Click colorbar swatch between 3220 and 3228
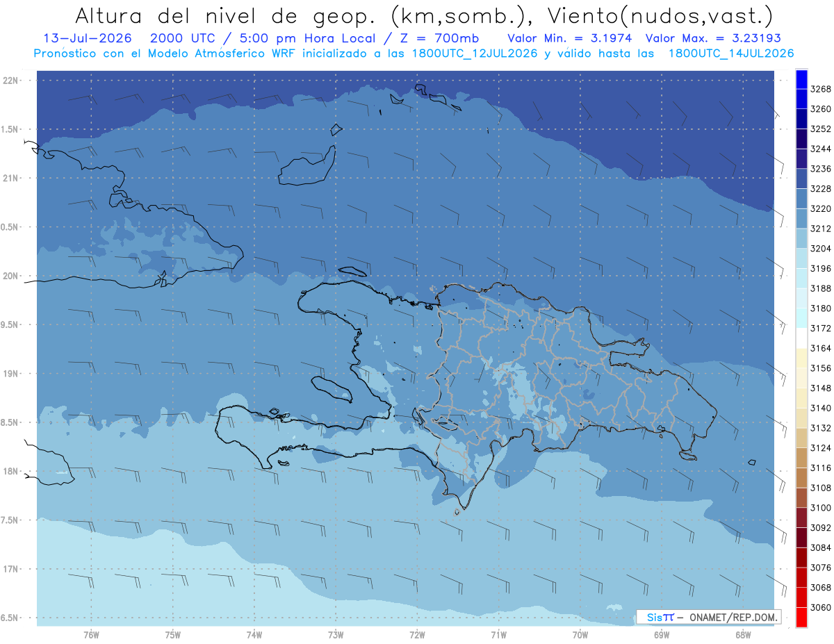 pos(801,199)
